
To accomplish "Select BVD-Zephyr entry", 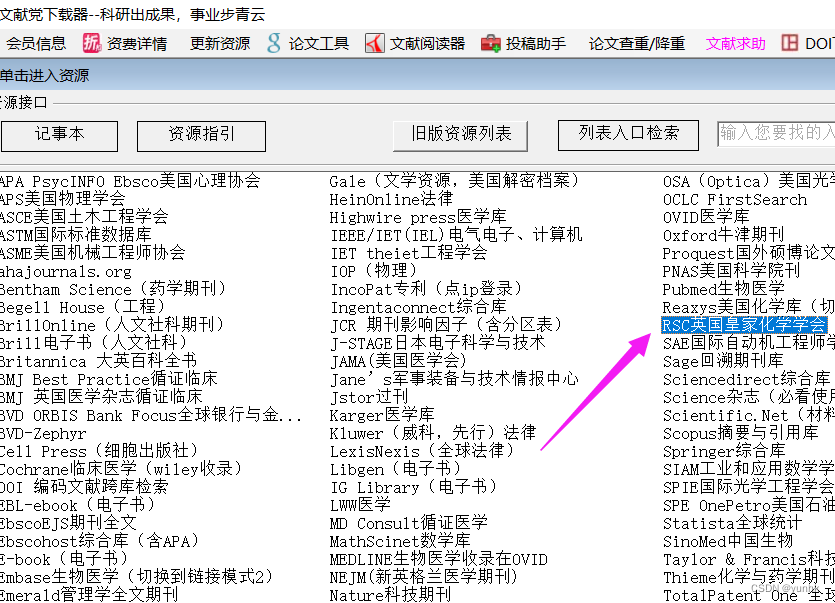I will pos(43,434).
